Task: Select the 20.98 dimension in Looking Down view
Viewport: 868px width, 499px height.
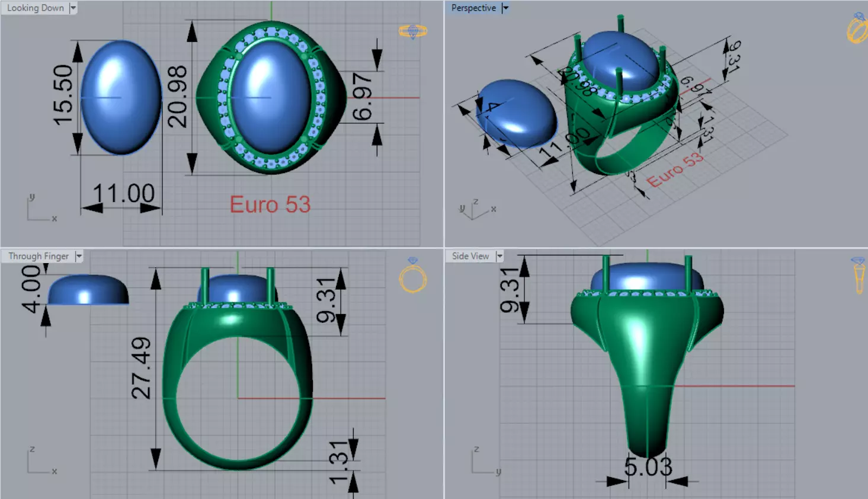Action: click(177, 97)
